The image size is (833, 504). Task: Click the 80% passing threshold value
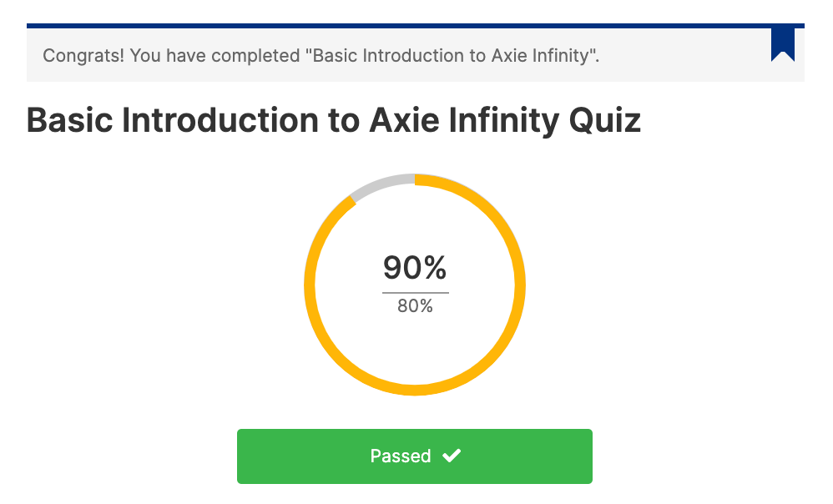415,306
